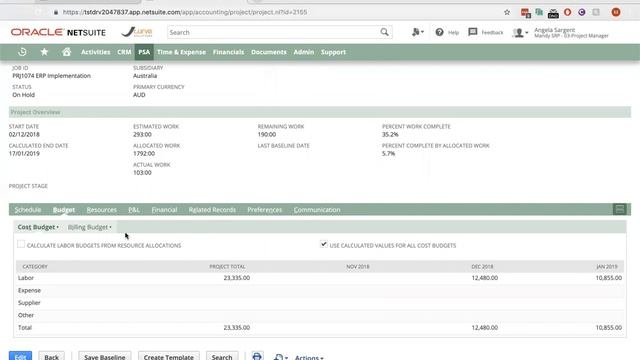Switch to the Preferences subtab

(264, 209)
